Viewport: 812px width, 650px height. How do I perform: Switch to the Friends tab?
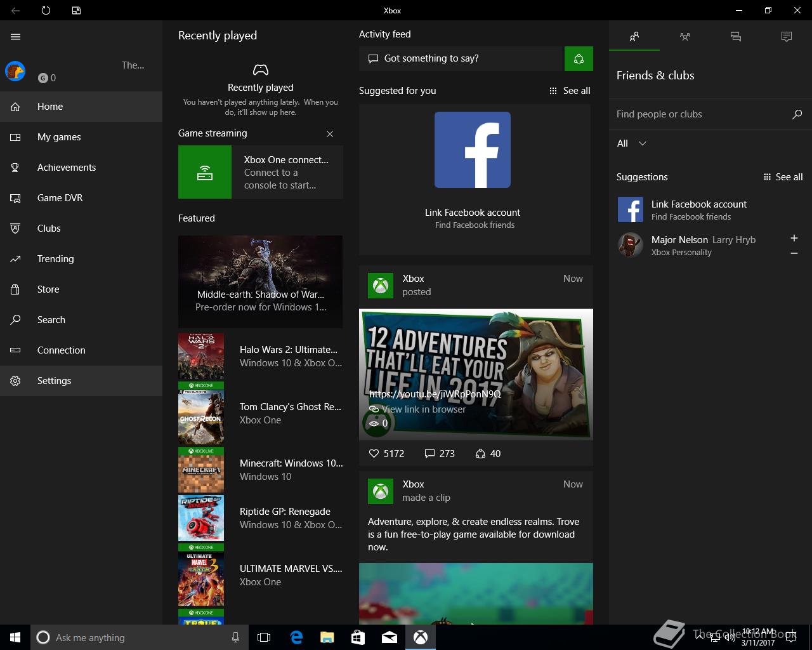[x=634, y=37]
